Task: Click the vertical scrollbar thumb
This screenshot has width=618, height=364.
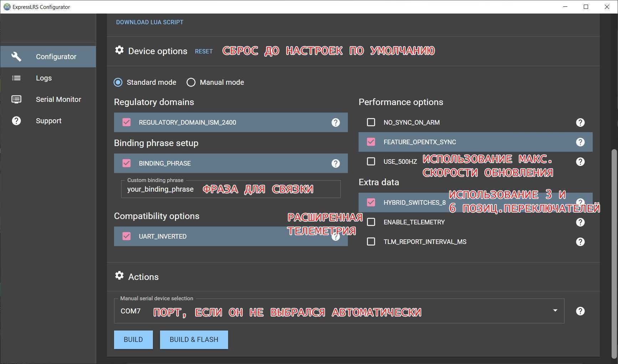Action: pyautogui.click(x=614, y=253)
